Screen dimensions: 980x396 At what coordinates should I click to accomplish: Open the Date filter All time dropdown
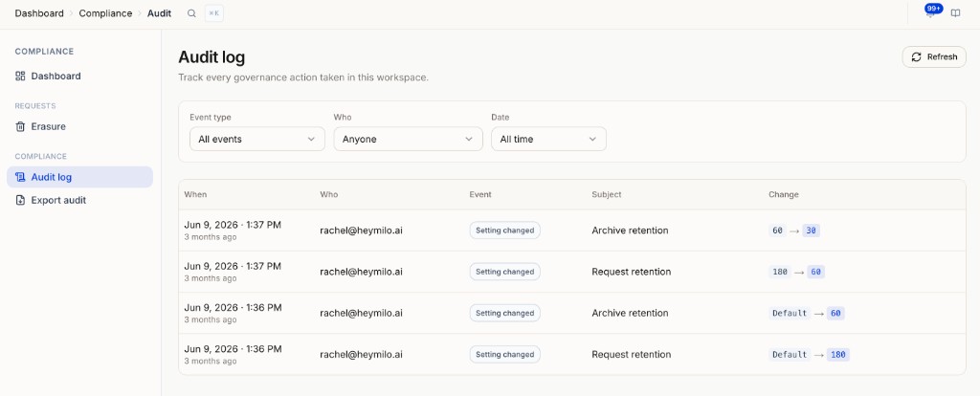[548, 139]
